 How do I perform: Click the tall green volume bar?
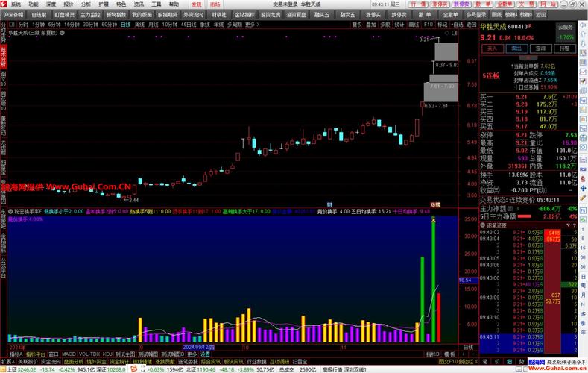coord(433,283)
